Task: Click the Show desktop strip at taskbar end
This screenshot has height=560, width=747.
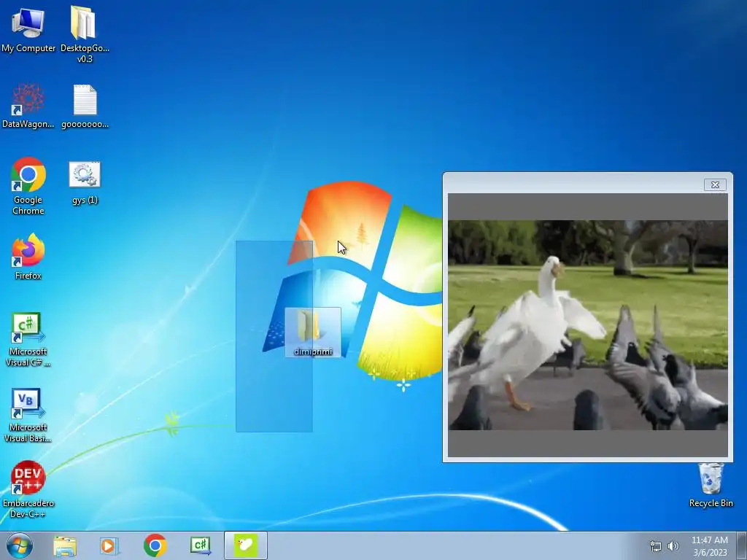Action: pos(742,545)
